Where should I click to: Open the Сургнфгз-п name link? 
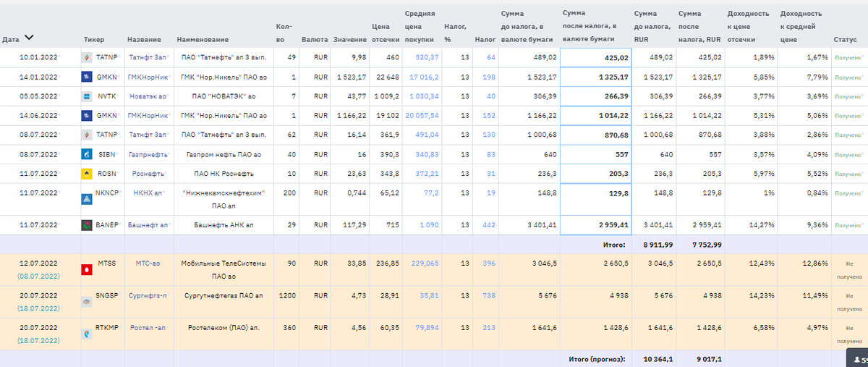(148, 295)
